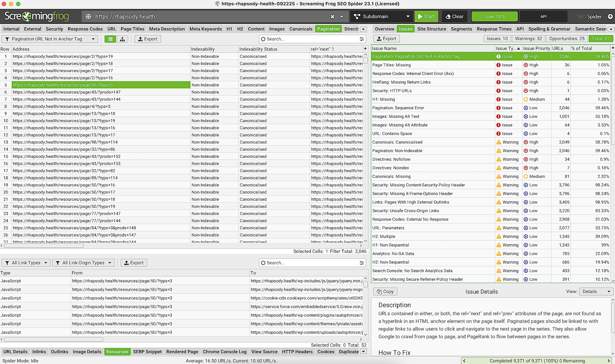The width and height of the screenshot is (615, 364).
Task: Switch to list view icon
Action: pyautogui.click(x=110, y=39)
